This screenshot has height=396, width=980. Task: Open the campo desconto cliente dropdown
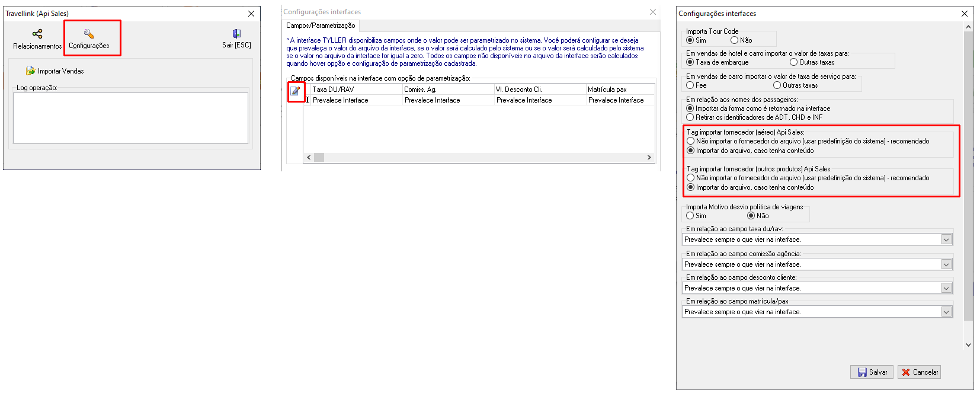point(946,288)
